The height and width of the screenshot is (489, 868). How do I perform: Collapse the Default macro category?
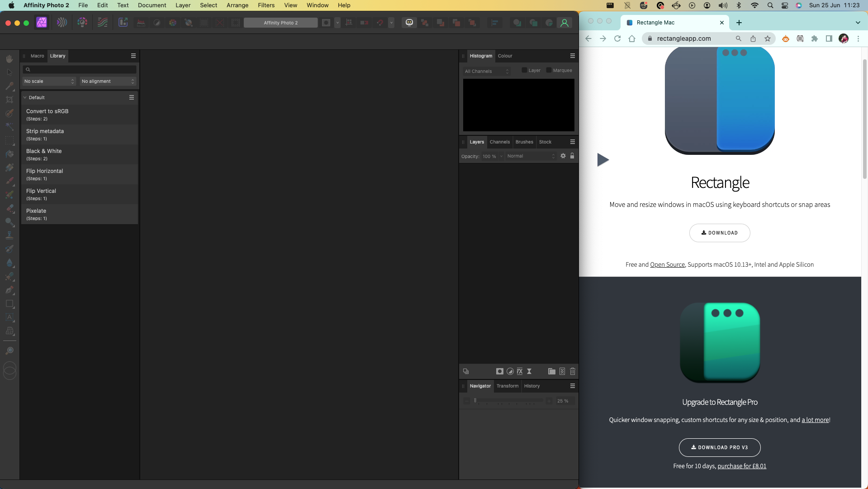point(25,97)
